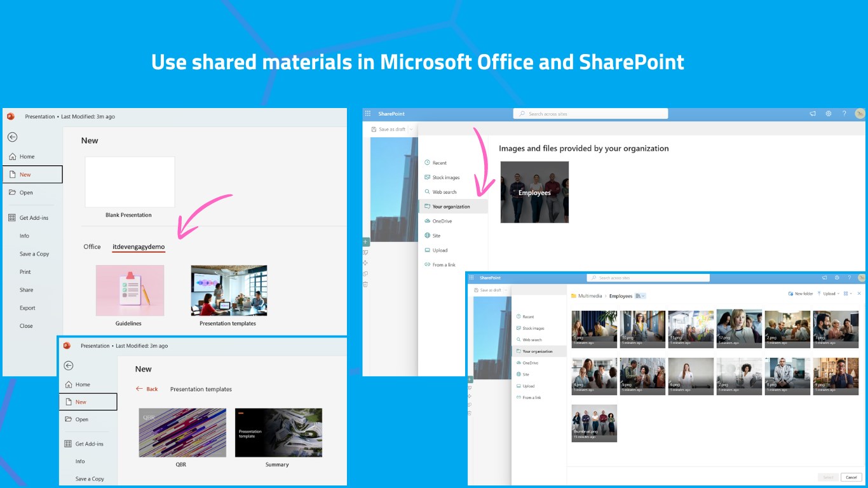Click Home icon in PowerPoint window showing Blank Presentation

click(12, 156)
